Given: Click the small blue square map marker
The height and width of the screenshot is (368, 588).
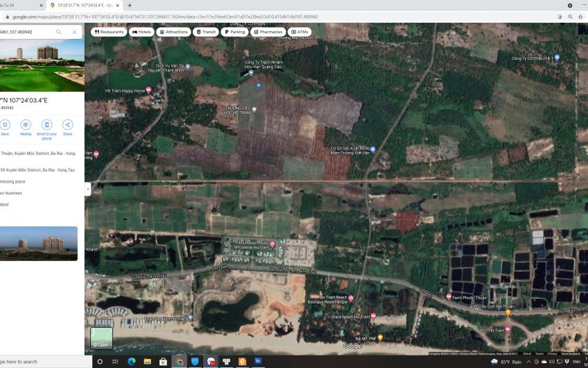Looking at the screenshot, I should (x=259, y=85).
